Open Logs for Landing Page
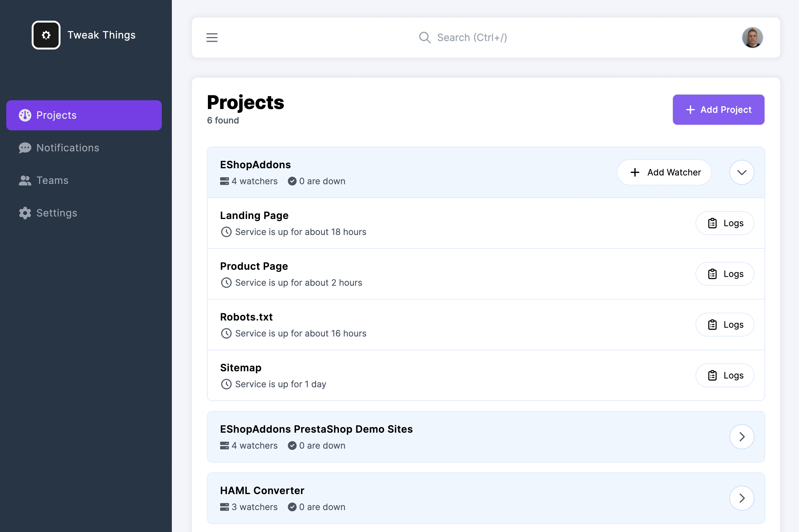 (725, 223)
